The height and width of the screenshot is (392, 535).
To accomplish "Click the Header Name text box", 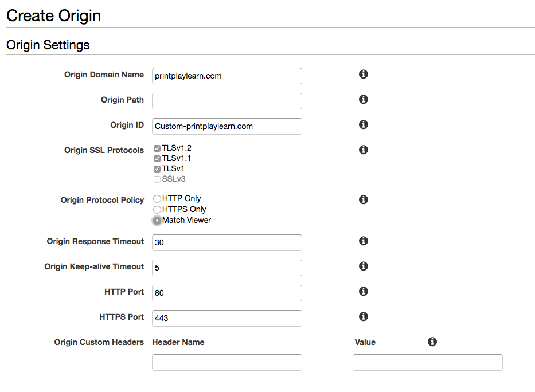I will click(227, 362).
